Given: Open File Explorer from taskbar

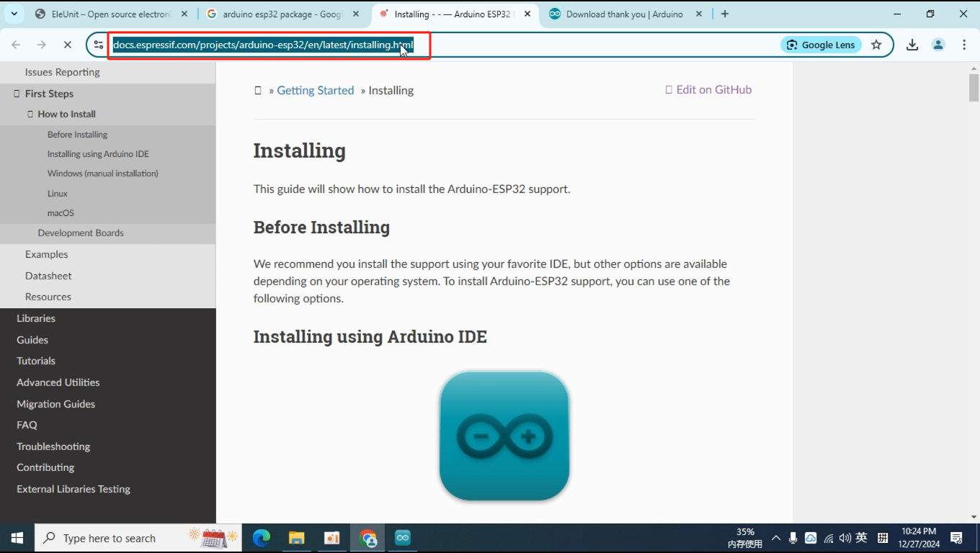Looking at the screenshot, I should [x=296, y=538].
